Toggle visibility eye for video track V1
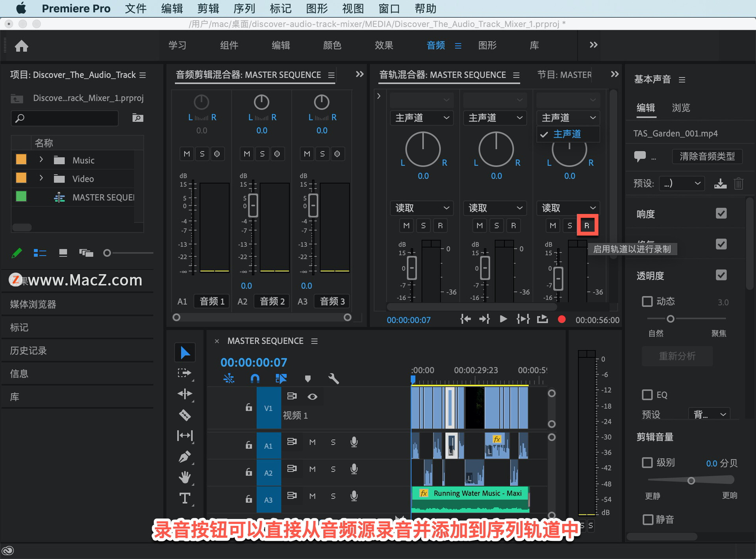 [x=312, y=397]
